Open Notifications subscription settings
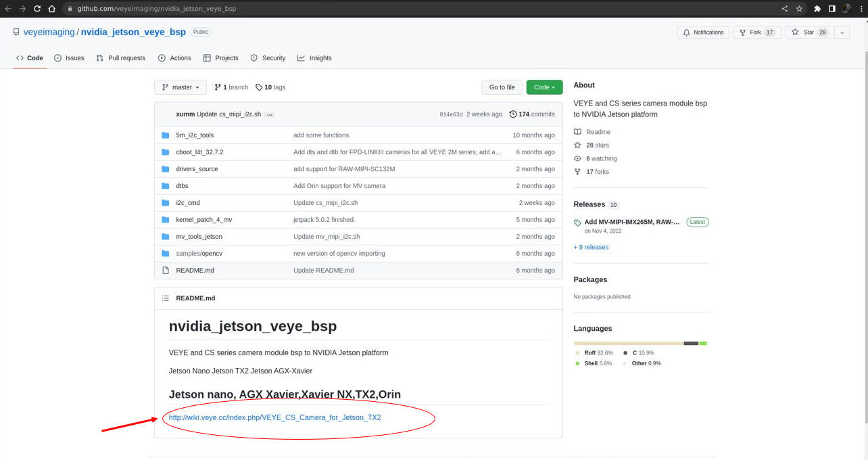The width and height of the screenshot is (868, 460). coord(702,32)
